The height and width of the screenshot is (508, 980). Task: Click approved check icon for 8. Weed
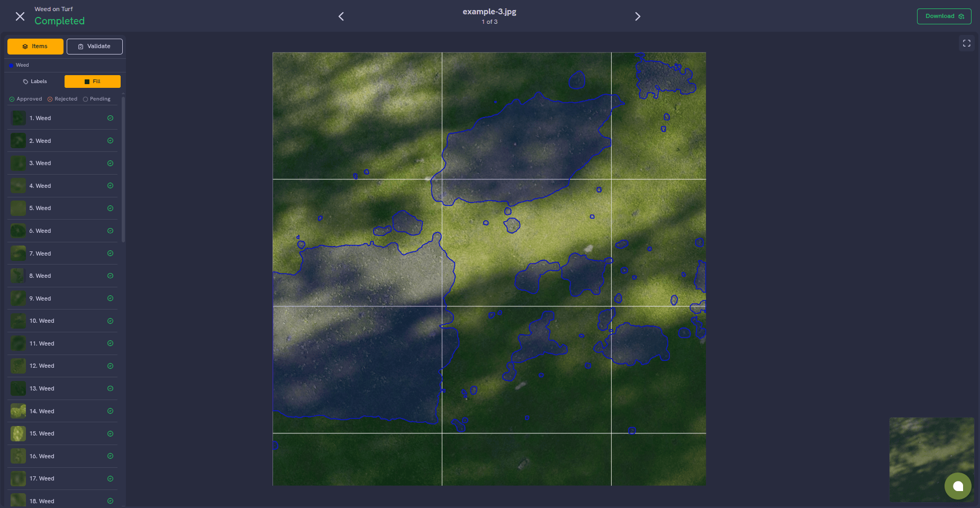pyautogui.click(x=110, y=276)
